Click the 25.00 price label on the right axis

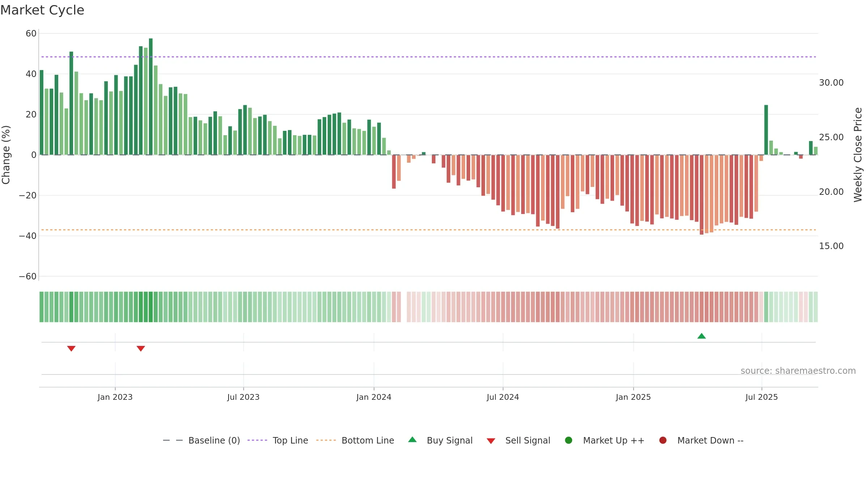[831, 137]
